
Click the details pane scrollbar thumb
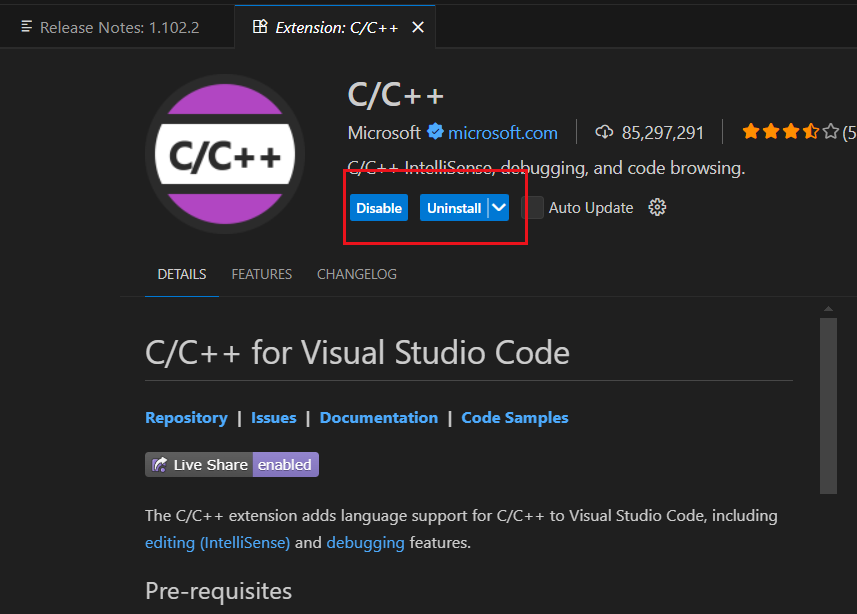coord(829,406)
